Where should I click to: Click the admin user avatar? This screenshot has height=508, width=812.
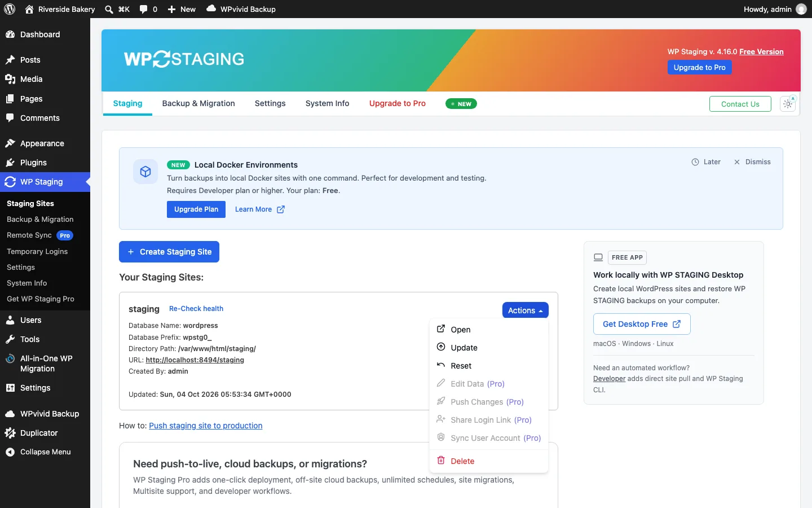[801, 9]
